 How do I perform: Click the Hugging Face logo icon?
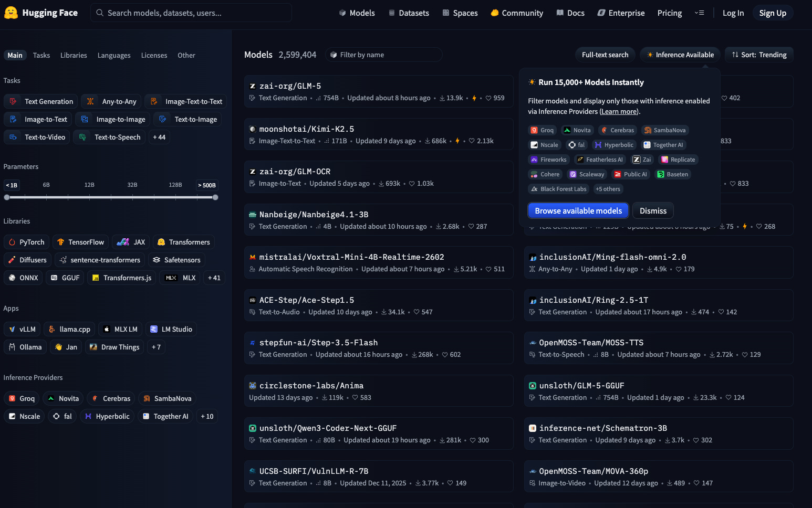[x=11, y=13]
